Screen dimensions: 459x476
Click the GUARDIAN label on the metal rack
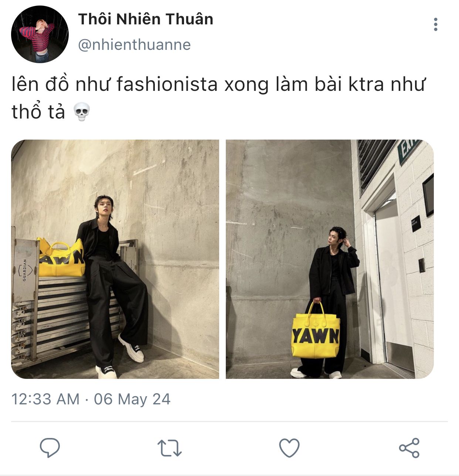tap(25, 270)
